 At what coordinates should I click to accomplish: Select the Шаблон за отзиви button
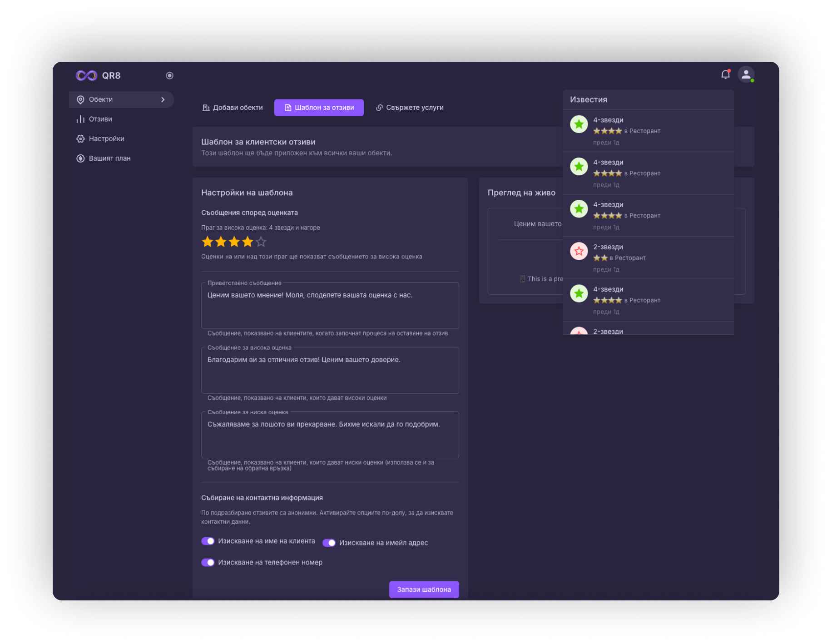[x=319, y=107]
